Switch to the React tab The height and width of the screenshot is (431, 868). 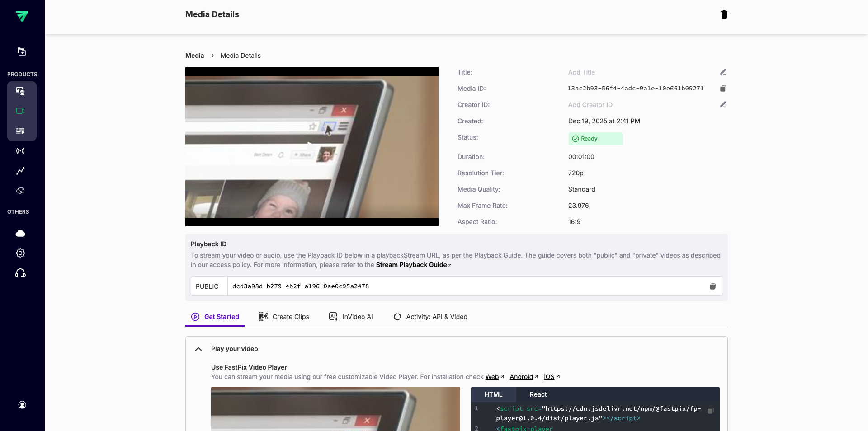[x=538, y=394]
